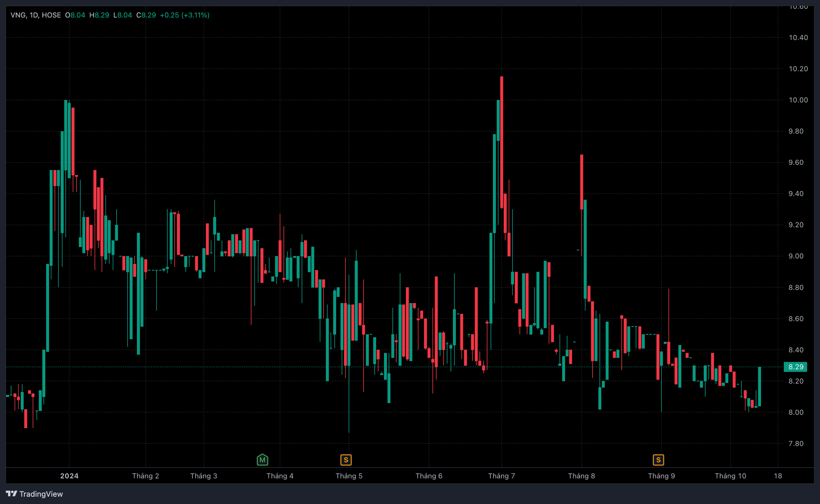Click the S marker near Tháng 5
The image size is (820, 504).
(x=346, y=460)
